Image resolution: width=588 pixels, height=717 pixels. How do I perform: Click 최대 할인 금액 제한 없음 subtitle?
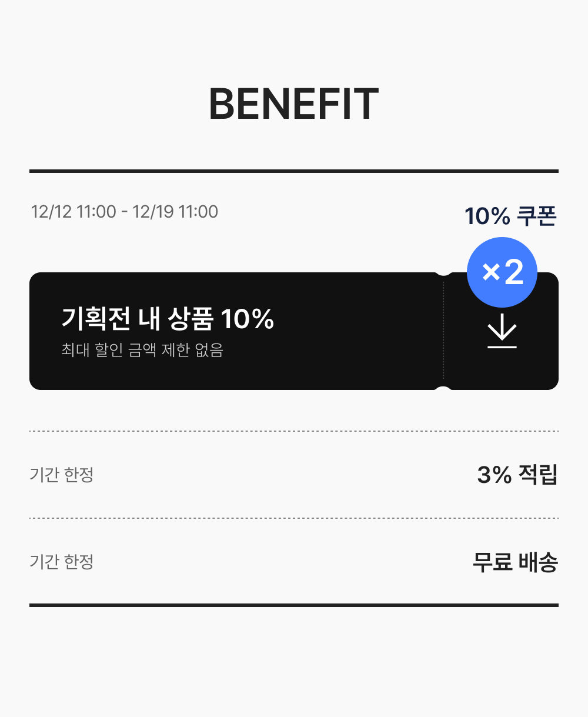point(142,351)
